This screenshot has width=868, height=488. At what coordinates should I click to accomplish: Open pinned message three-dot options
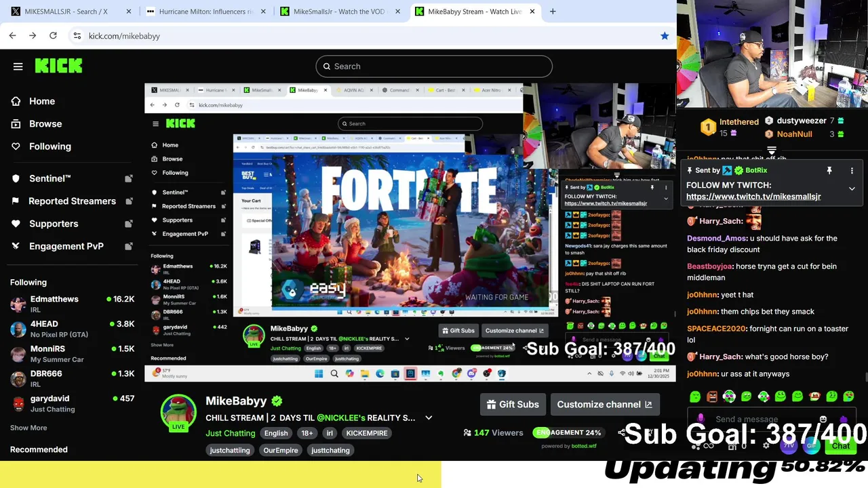pos(852,171)
